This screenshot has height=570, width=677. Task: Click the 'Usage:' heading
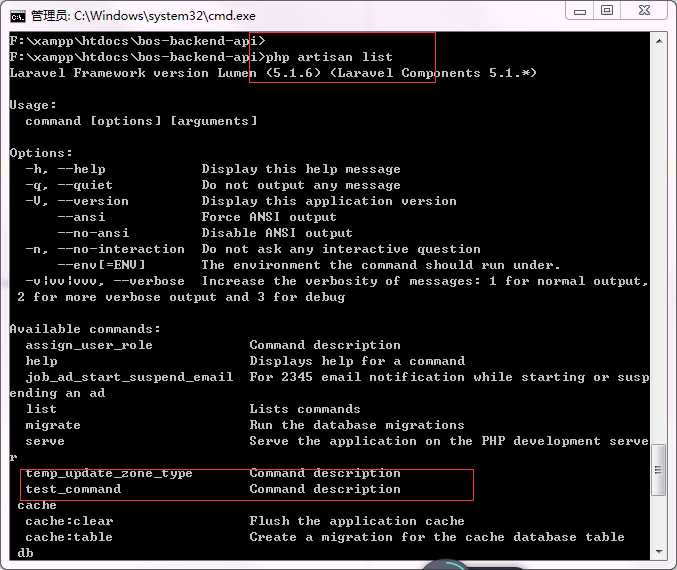33,105
